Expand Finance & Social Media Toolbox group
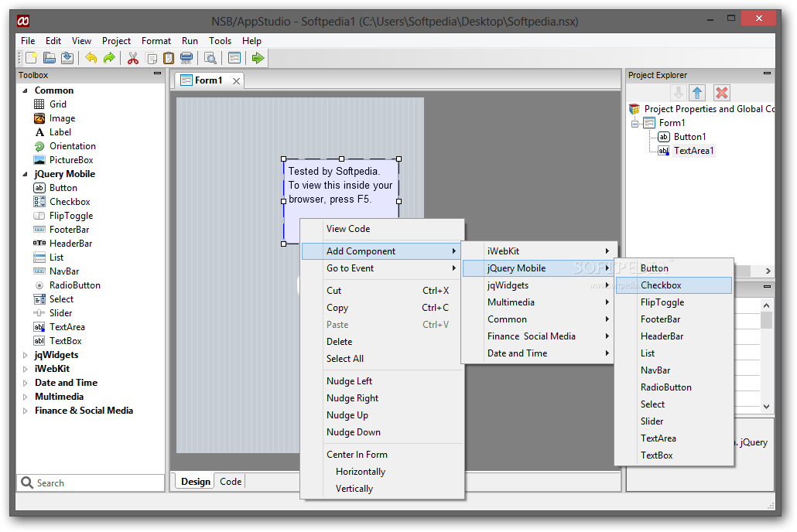Screen dimensions: 797x532 coord(25,411)
